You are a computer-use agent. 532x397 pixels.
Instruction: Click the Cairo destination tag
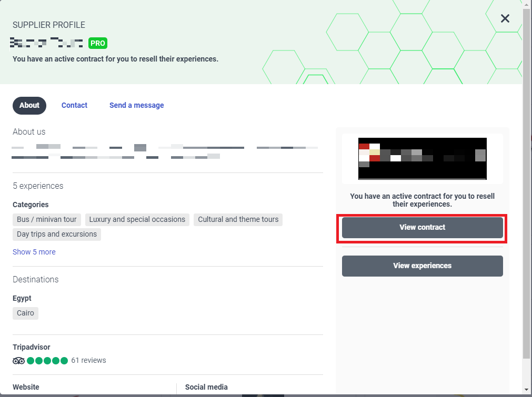click(25, 313)
